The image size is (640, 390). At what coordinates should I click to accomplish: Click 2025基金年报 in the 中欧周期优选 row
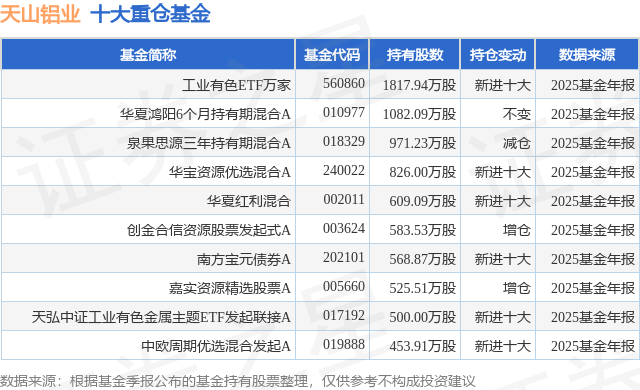tap(593, 346)
